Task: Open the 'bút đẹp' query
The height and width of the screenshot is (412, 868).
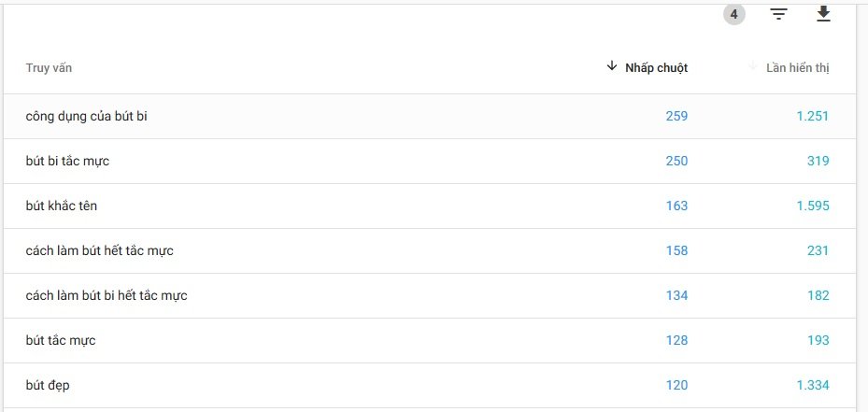Action: click(x=49, y=386)
